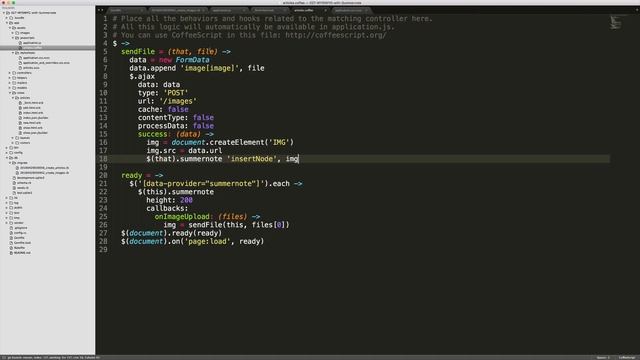Click the development.sqlite3 file icon
Image resolution: width=640 pixels, height=360 pixels.
click(x=14, y=178)
